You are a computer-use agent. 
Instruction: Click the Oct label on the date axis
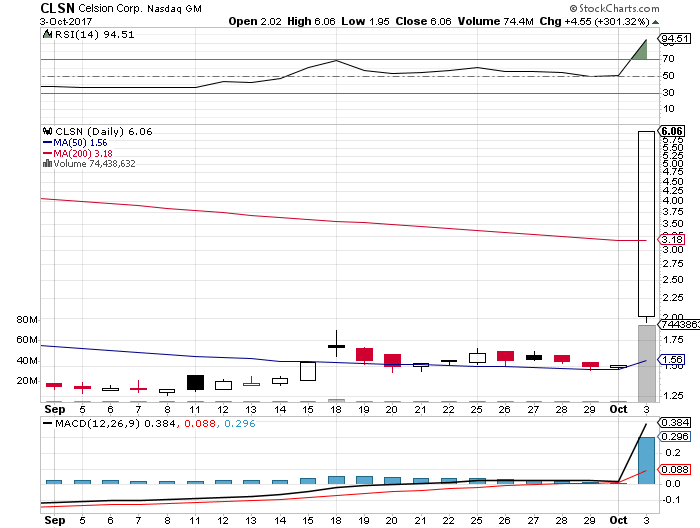[x=620, y=408]
